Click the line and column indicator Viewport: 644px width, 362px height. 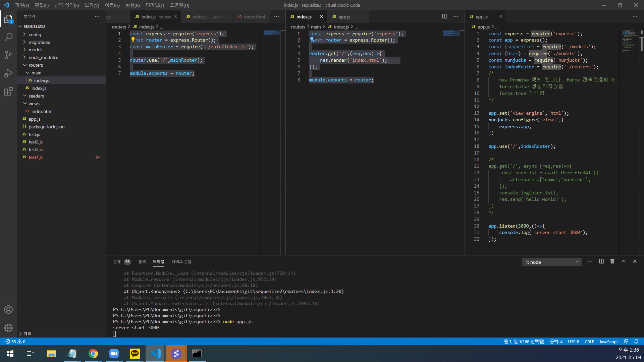(524, 342)
